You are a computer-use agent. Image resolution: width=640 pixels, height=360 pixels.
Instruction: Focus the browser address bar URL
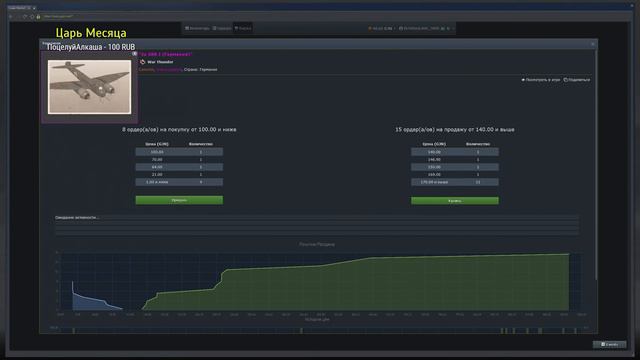pyautogui.click(x=58, y=17)
